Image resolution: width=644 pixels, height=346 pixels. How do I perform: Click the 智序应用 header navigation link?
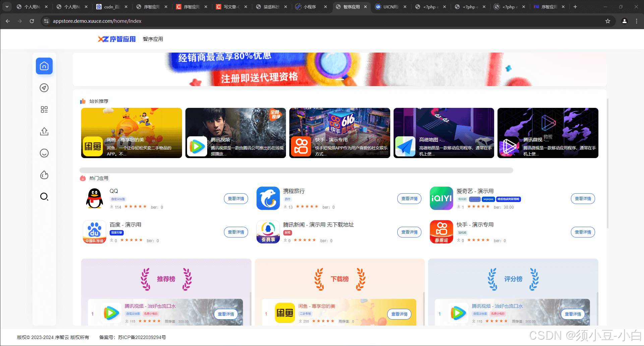point(153,39)
